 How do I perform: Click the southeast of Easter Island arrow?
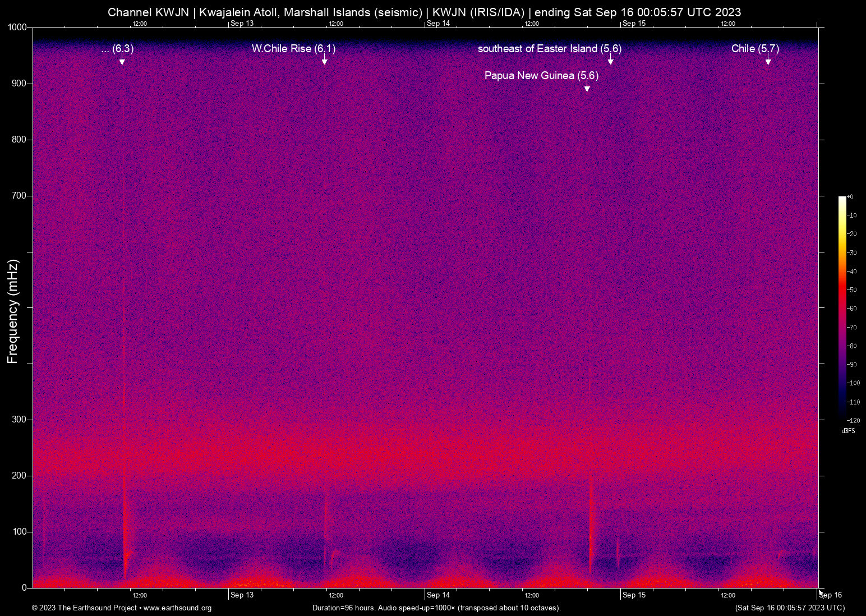(x=610, y=59)
